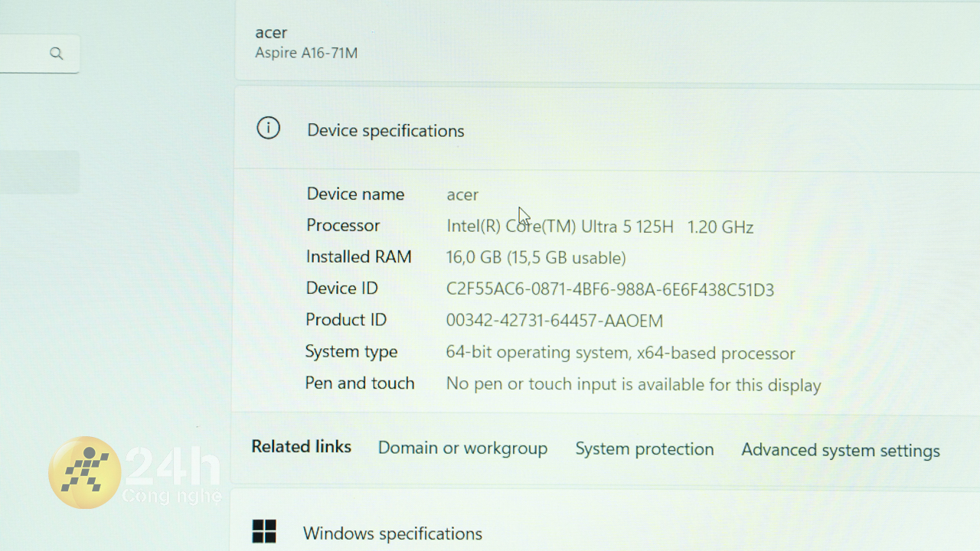Click the Device name label
This screenshot has width=980, height=551.
coord(355,194)
